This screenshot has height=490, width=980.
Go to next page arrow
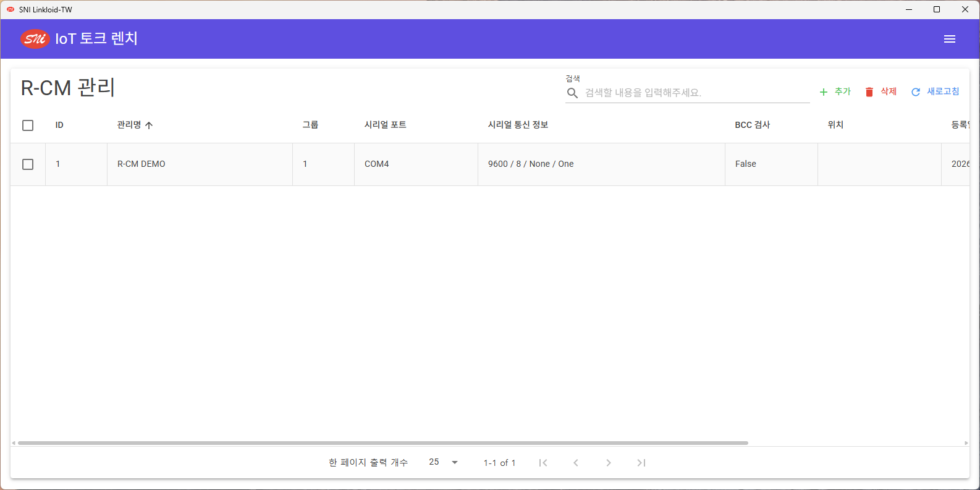pyautogui.click(x=609, y=463)
